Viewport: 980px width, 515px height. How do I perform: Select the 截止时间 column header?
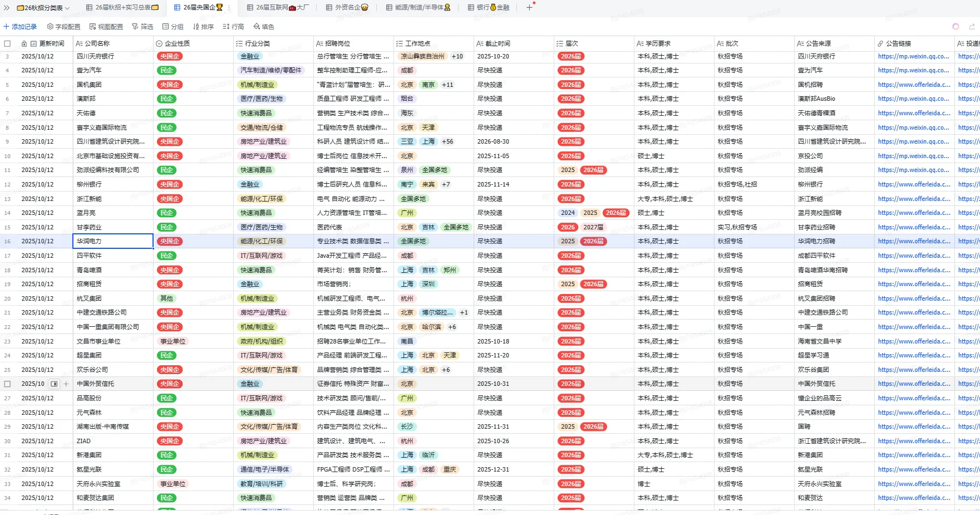(514, 43)
